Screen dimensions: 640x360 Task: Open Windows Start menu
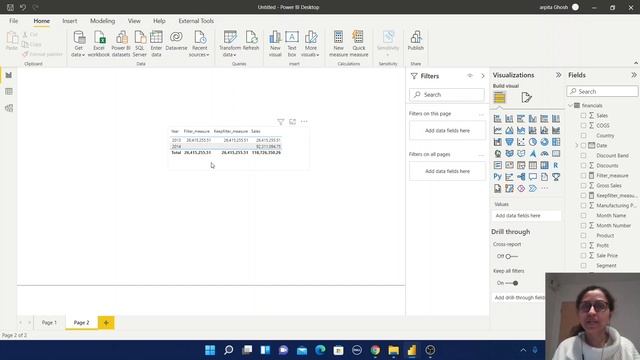[210, 350]
